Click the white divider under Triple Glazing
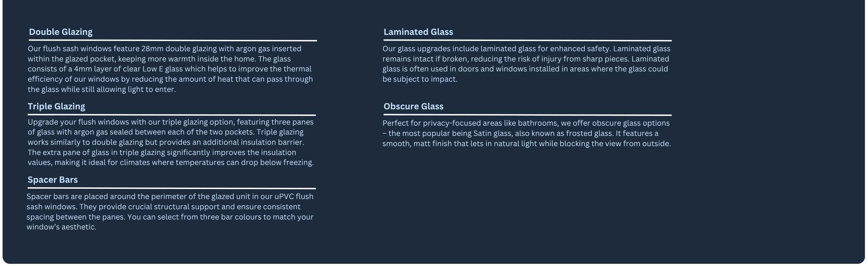The height and width of the screenshot is (266, 868). [172, 115]
